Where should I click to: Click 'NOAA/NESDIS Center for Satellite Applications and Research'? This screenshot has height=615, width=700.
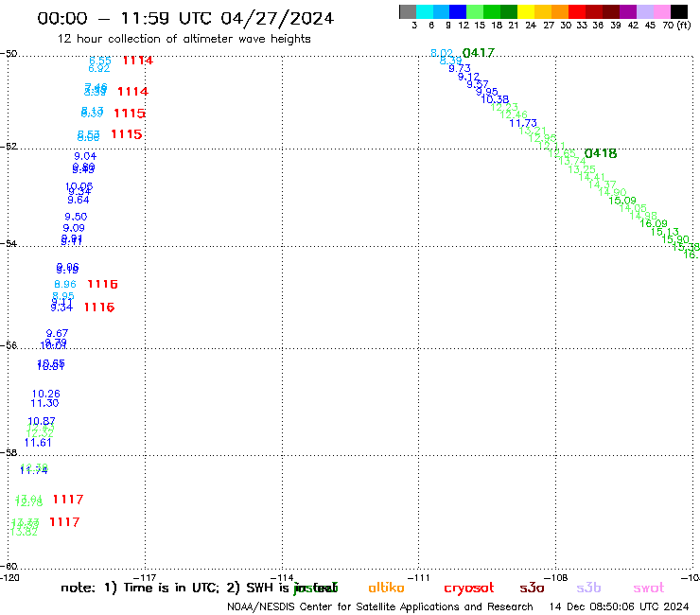(380, 607)
